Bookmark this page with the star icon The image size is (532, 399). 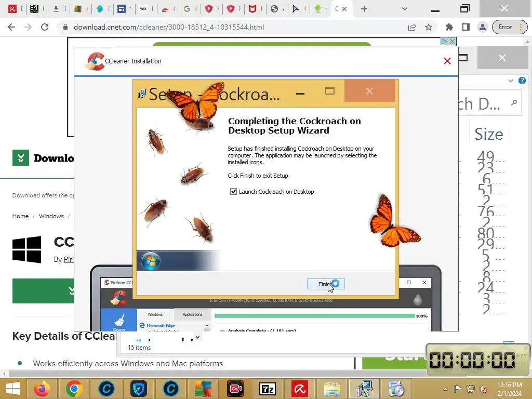point(429,27)
